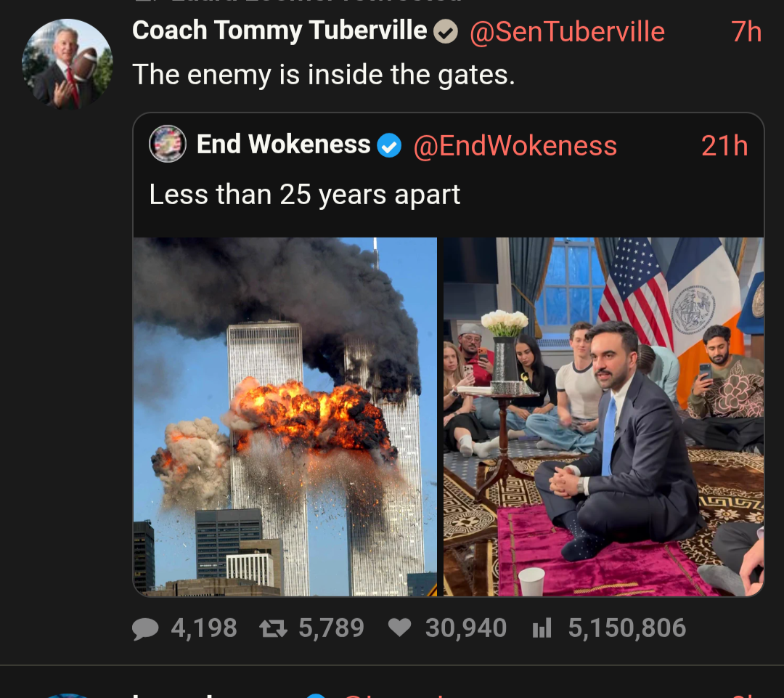Open the right image with flags and rugs
The height and width of the screenshot is (698, 784).
[603, 416]
